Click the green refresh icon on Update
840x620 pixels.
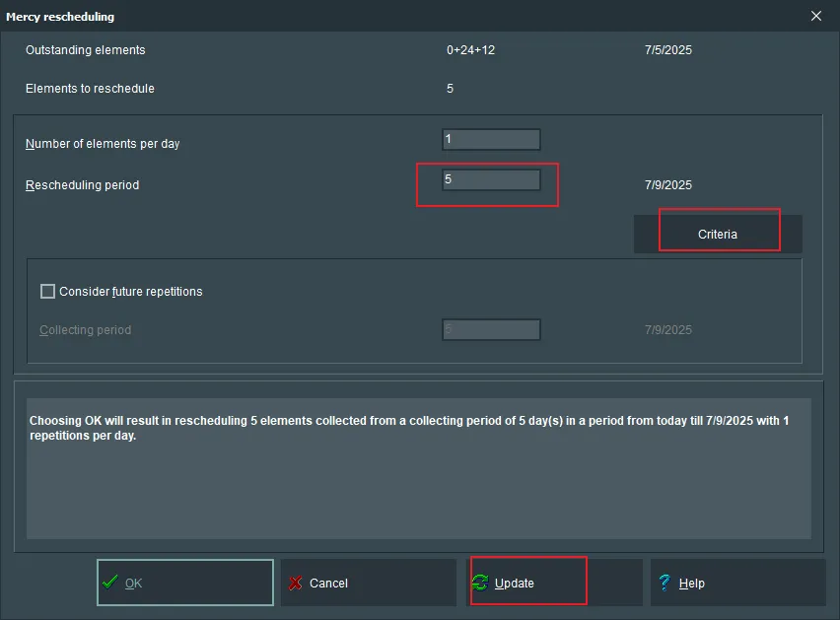[x=480, y=584]
